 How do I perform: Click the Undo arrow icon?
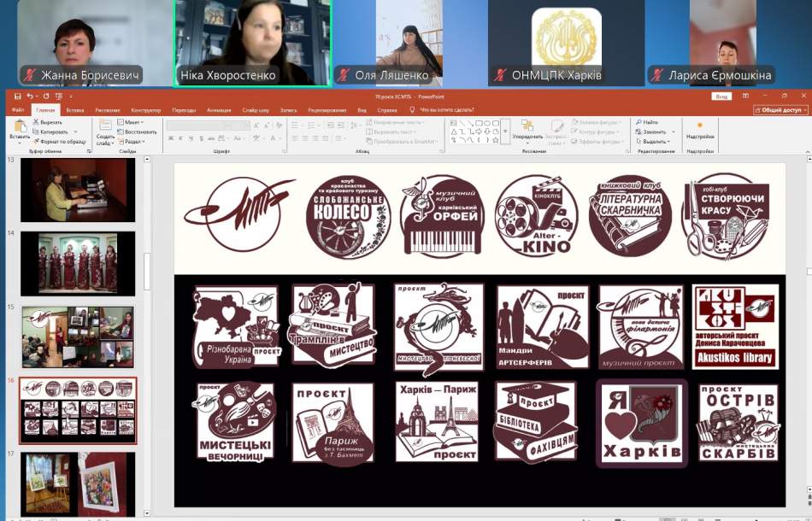click(29, 97)
